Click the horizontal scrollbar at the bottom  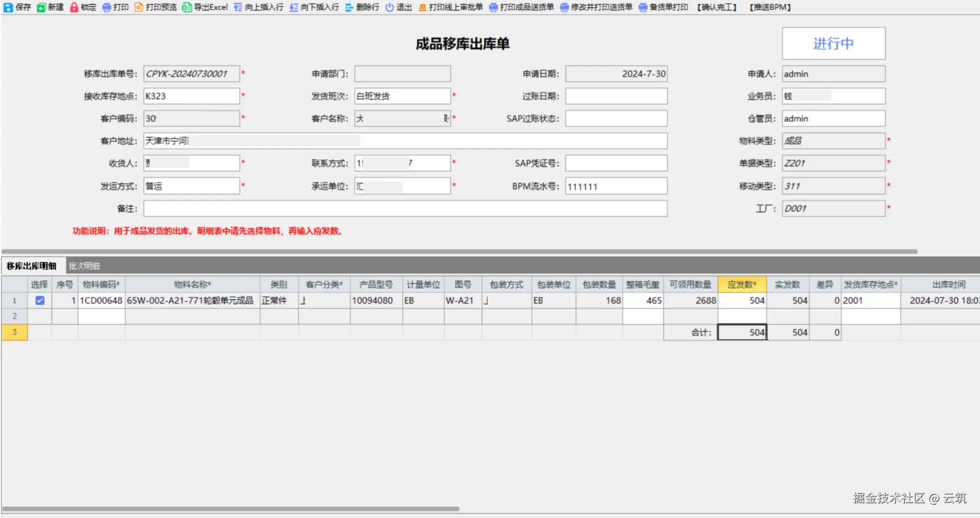pos(232,508)
